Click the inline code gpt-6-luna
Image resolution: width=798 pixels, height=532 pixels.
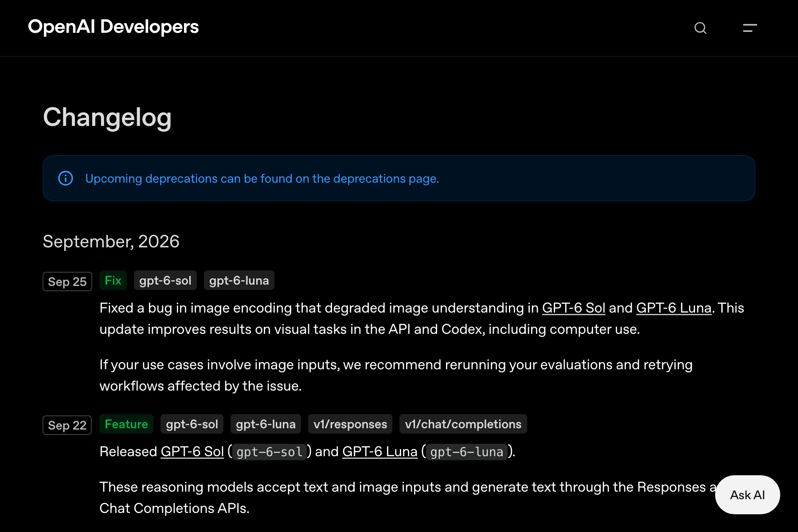coord(467,452)
